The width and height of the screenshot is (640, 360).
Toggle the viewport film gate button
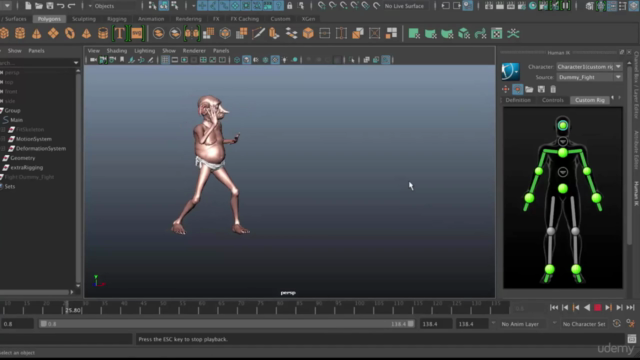tap(175, 60)
